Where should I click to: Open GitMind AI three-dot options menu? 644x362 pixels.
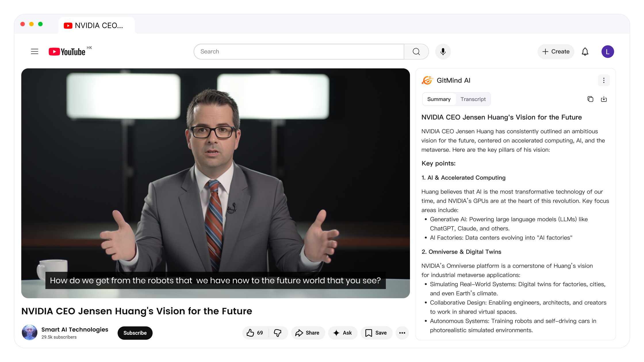pyautogui.click(x=604, y=80)
